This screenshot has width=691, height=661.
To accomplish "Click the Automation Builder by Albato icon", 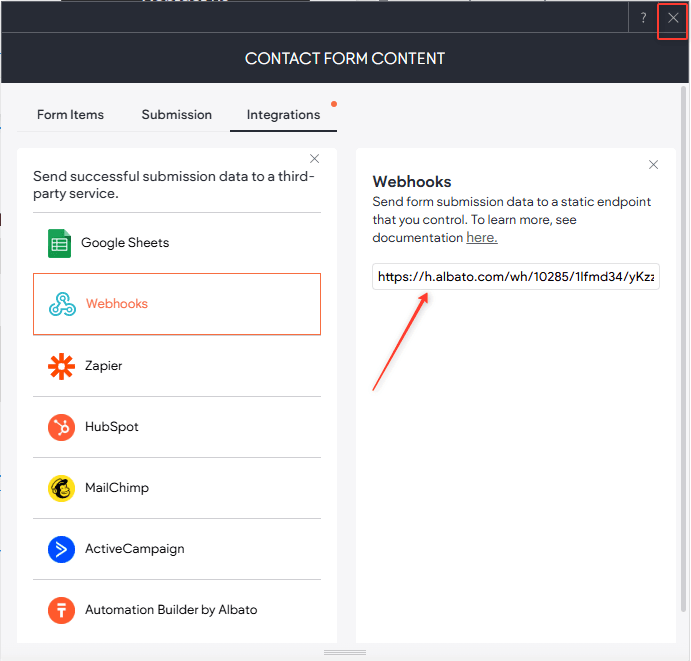I will (x=61, y=610).
